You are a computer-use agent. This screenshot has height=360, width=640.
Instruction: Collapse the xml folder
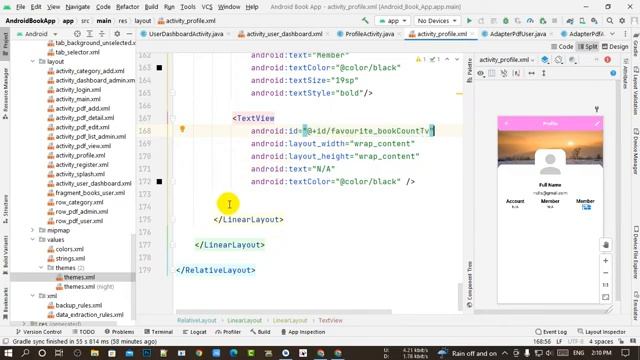(33, 296)
